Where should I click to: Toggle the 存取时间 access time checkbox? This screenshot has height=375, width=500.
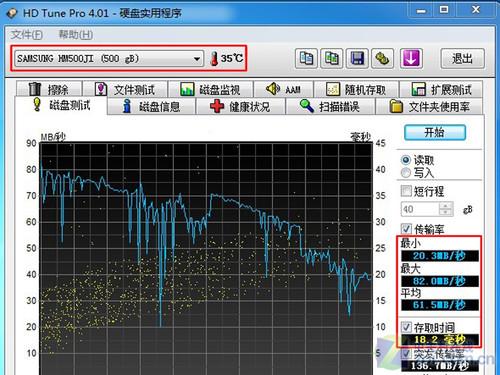coord(406,327)
